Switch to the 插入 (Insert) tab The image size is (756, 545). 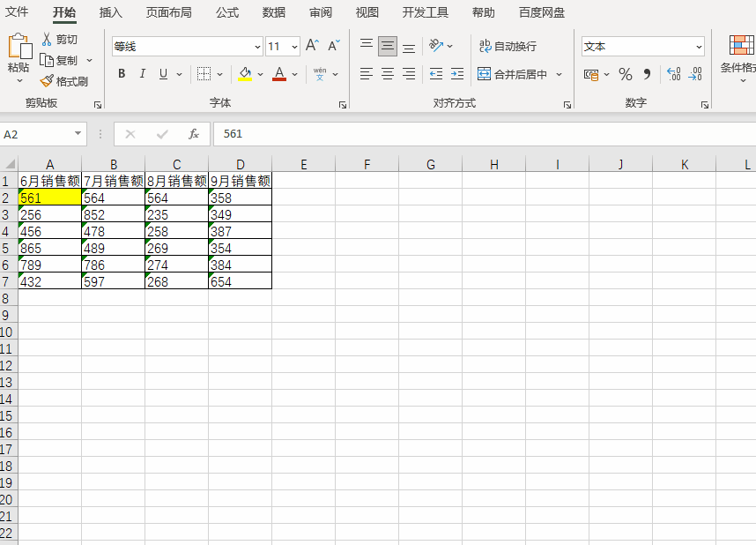(110, 12)
